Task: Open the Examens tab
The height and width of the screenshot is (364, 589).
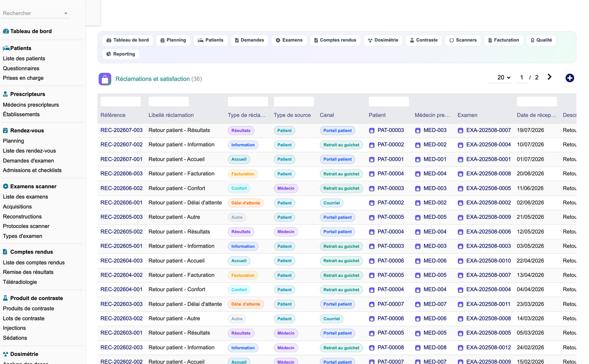Action: pyautogui.click(x=289, y=40)
